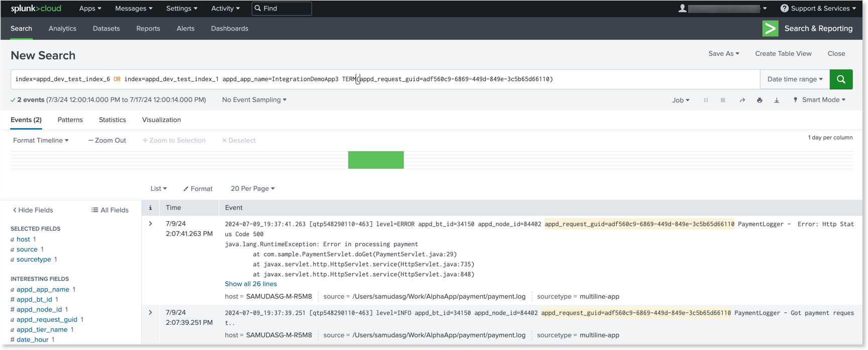This screenshot has width=868, height=350.
Task: Click the Find input field
Action: (x=282, y=9)
